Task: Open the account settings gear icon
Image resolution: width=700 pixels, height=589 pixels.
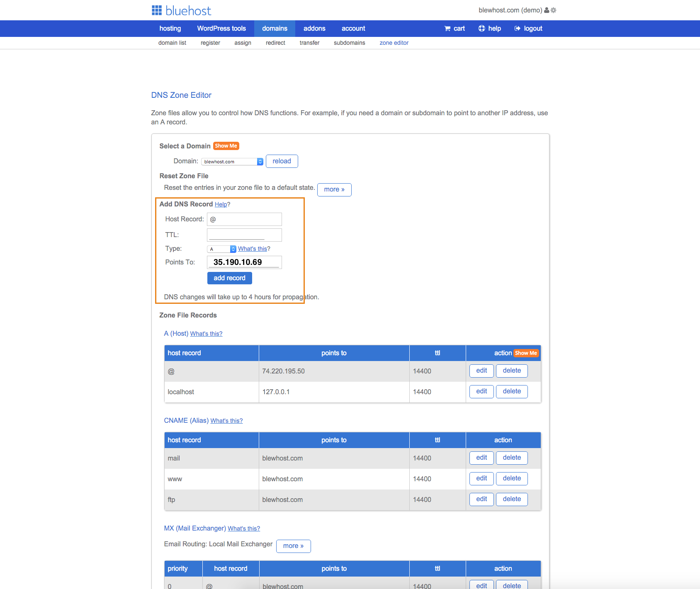Action: 554,10
